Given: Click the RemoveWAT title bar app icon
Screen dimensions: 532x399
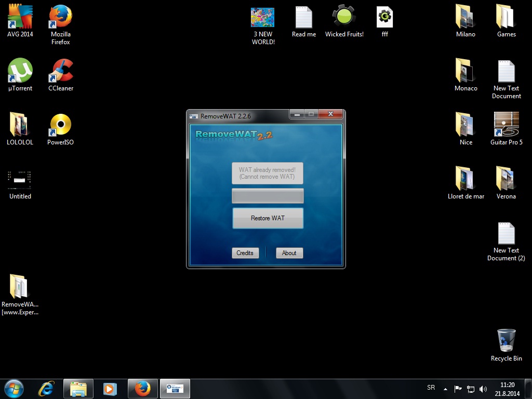Looking at the screenshot, I should coord(194,116).
